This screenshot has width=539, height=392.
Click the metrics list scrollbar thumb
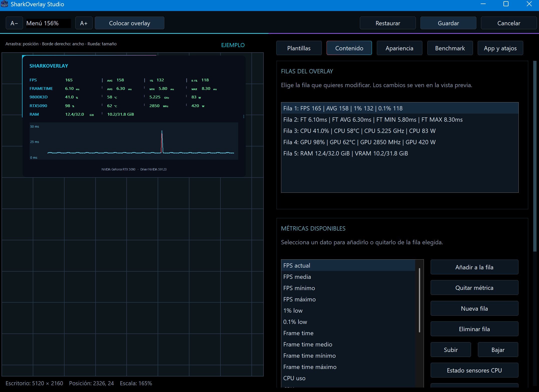pyautogui.click(x=419, y=300)
